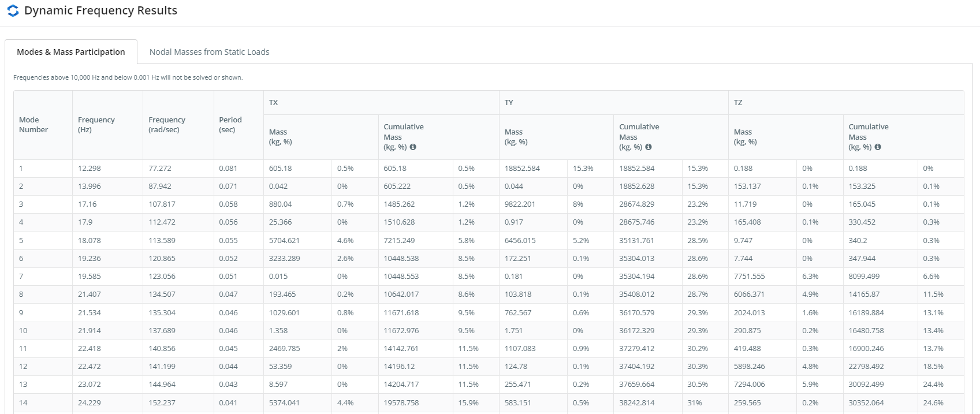Switch to Nodal Masses from Static Loads tab
Screen dimensions: 980x414
(x=209, y=52)
